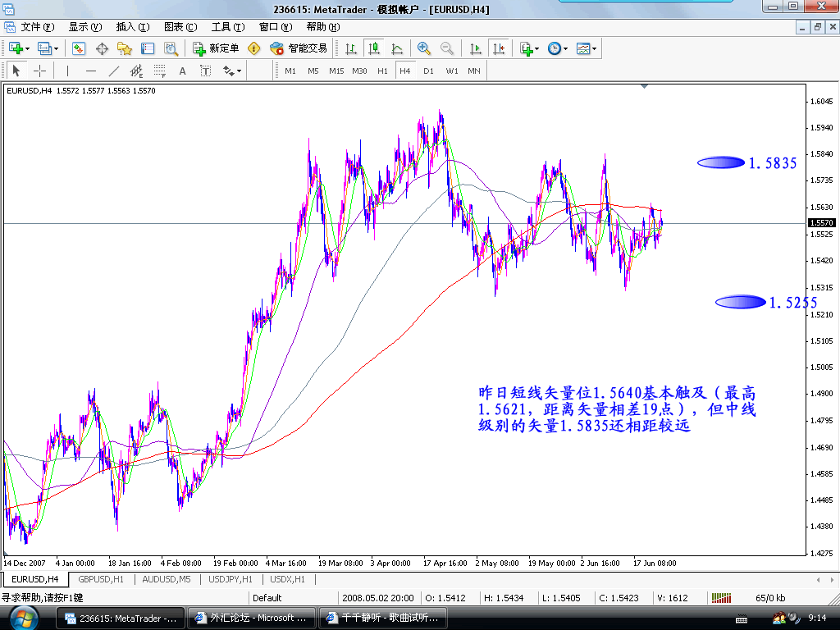Screen dimensions: 840x630
Task: Switch chart to Candlesticks mode
Action: coord(374,48)
